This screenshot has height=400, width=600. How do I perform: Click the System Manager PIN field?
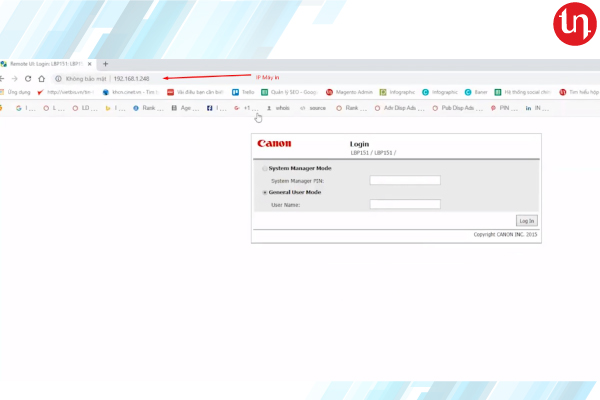click(x=405, y=180)
